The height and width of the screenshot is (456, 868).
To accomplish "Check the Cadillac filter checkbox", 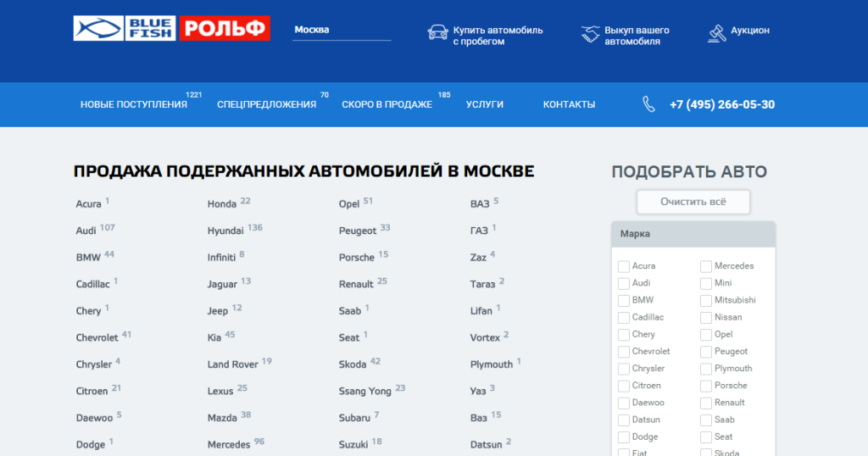I will 623,318.
